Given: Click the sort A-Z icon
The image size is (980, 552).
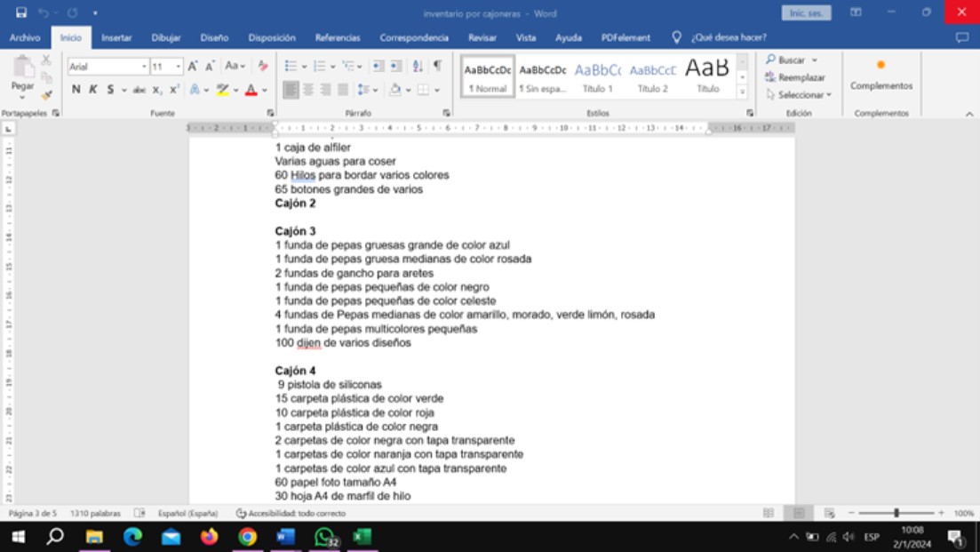Looking at the screenshot, I should [418, 66].
